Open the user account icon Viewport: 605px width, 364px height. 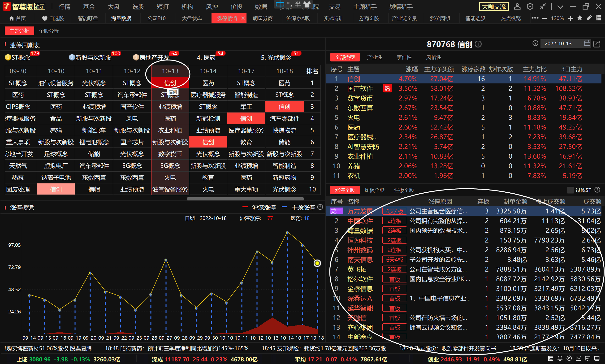point(517,7)
